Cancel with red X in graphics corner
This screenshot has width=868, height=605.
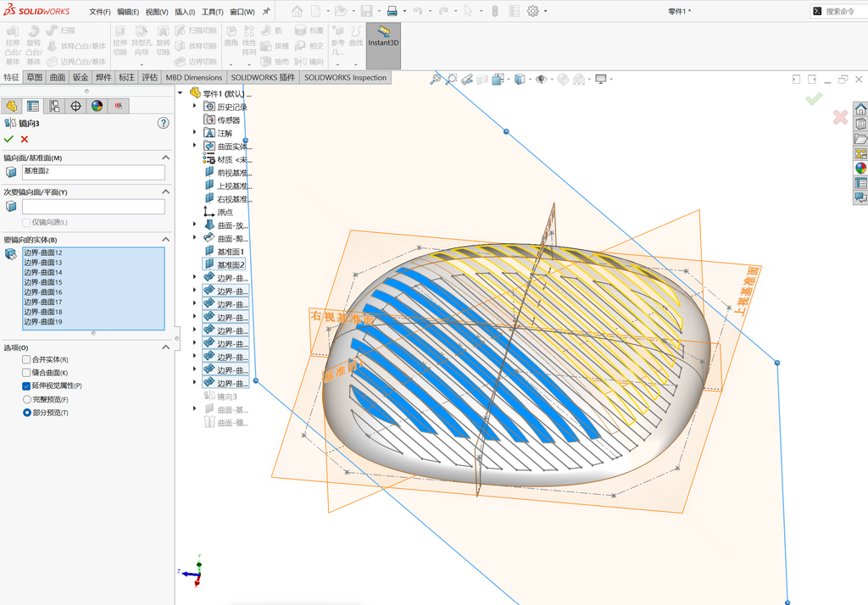[x=840, y=117]
